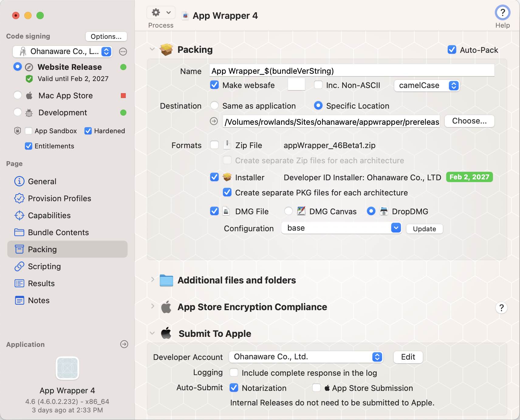Click the Zip File document icon
Viewport: 520px width, 420px height.
[x=227, y=145]
